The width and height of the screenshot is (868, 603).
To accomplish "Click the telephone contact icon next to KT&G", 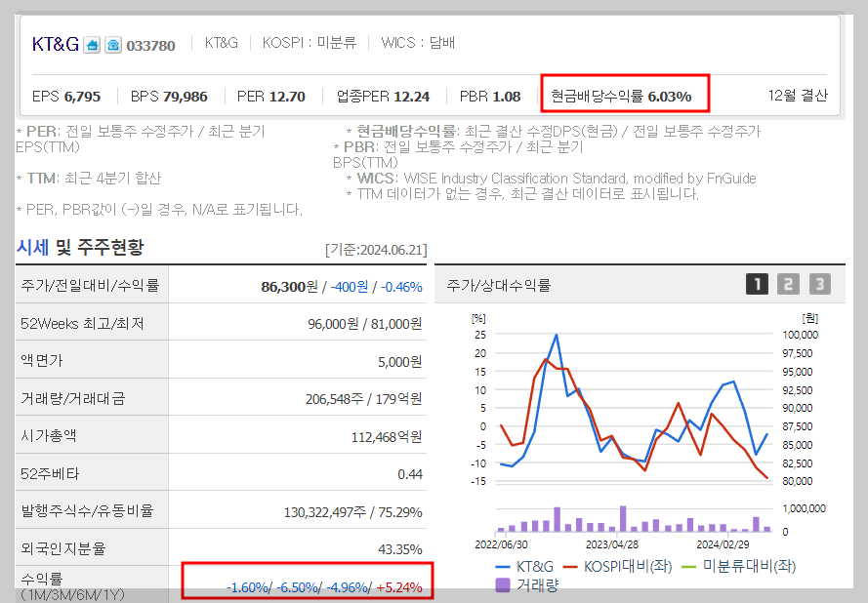I will pyautogui.click(x=113, y=45).
